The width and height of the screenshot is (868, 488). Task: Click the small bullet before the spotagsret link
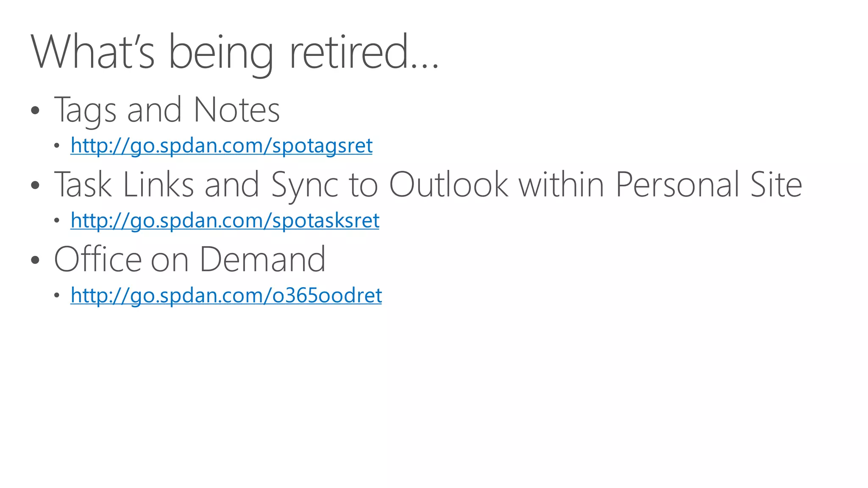(x=57, y=146)
